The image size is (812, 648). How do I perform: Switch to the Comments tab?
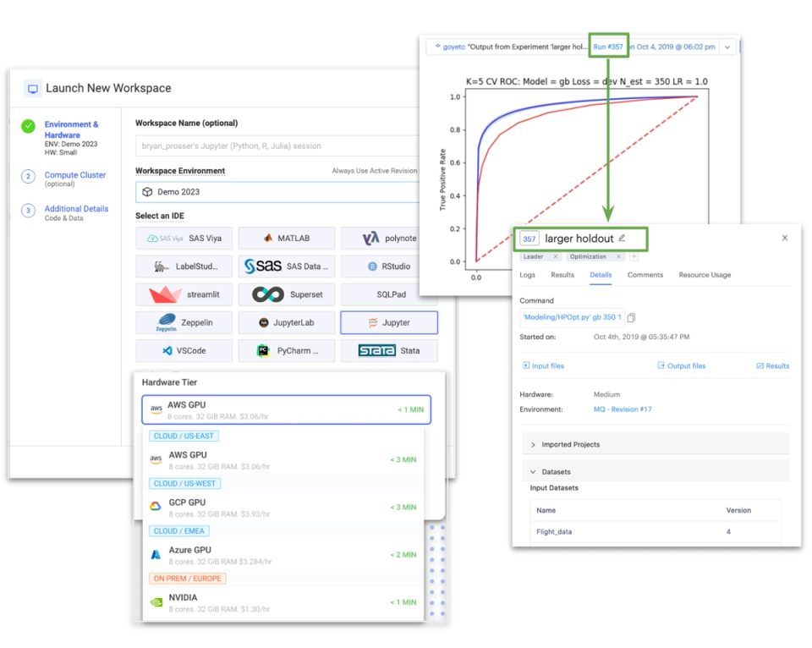(x=645, y=275)
